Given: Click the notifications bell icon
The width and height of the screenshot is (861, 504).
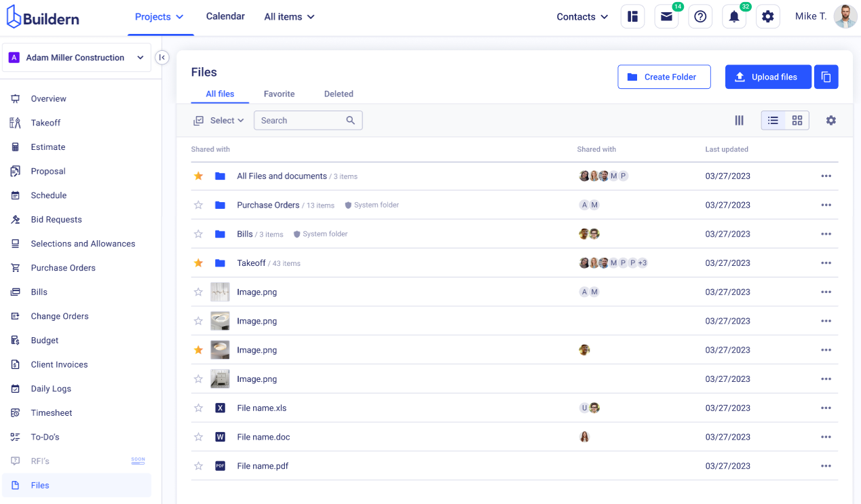Looking at the screenshot, I should [x=734, y=17].
